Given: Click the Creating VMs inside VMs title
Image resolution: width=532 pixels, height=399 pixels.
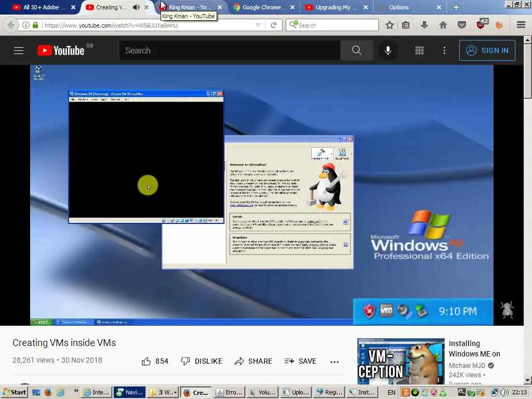Looking at the screenshot, I should pyautogui.click(x=64, y=343).
